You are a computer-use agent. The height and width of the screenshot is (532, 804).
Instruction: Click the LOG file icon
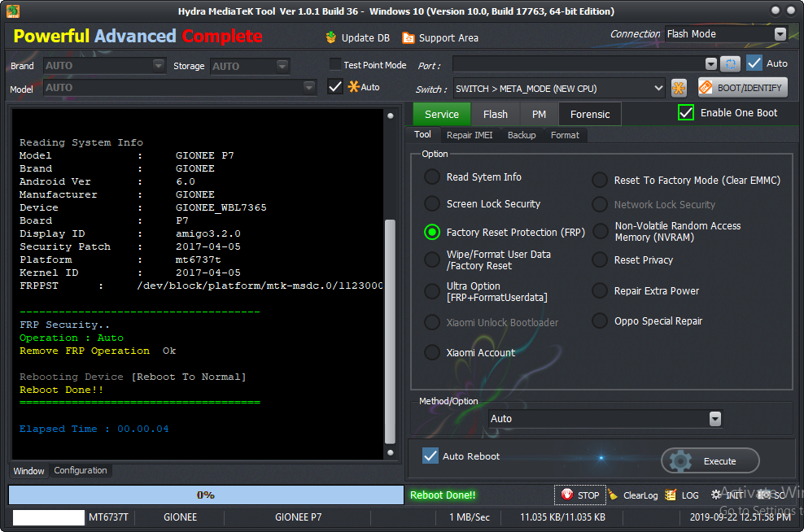[x=671, y=495]
